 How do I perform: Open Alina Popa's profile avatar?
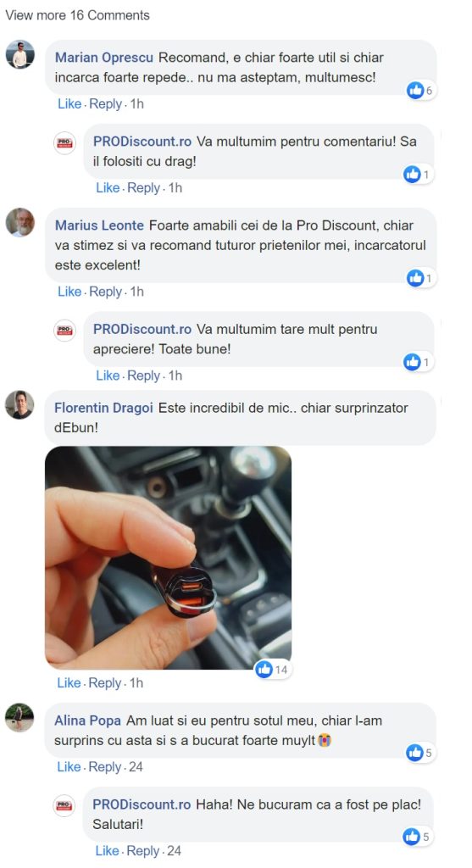[20, 718]
